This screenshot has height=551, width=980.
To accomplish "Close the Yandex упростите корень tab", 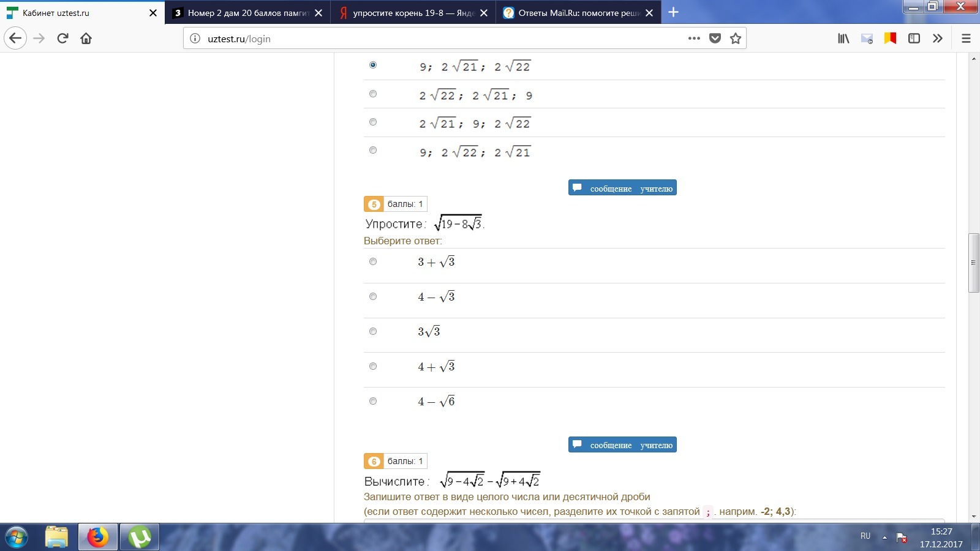I will coord(484,13).
